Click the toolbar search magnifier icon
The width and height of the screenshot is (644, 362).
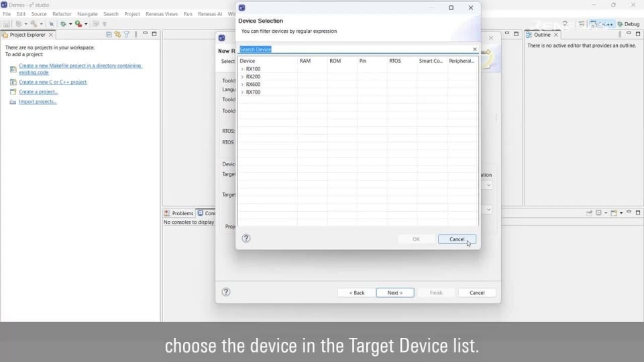(565, 24)
